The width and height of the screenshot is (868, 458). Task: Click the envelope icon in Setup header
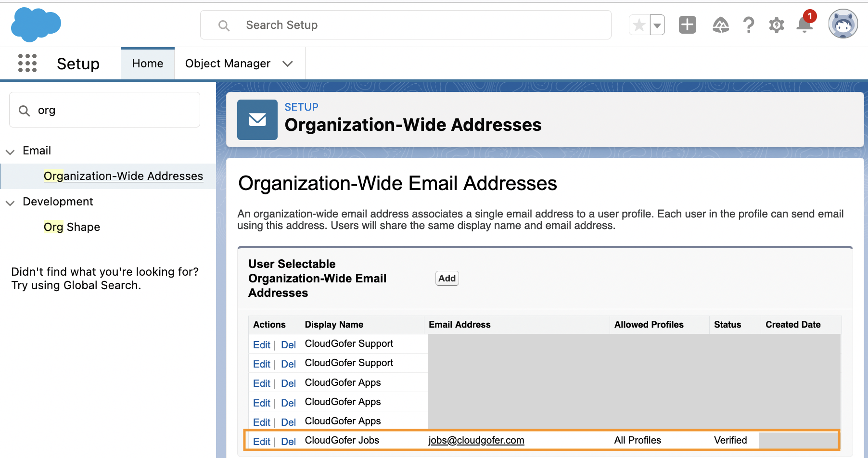click(x=257, y=120)
